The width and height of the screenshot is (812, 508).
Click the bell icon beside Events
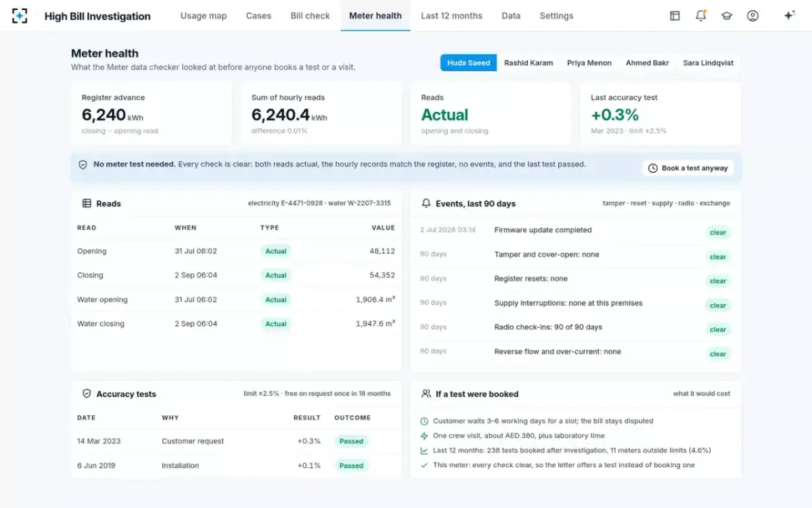tap(426, 203)
